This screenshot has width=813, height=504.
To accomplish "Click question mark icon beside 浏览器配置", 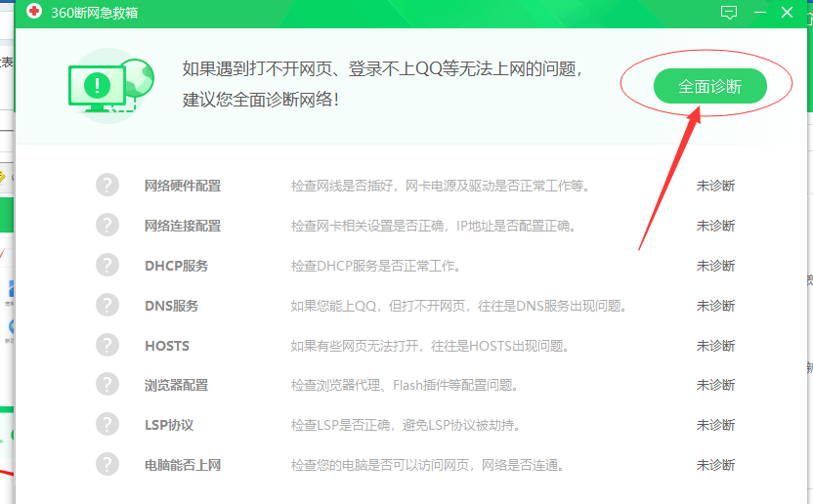I will tap(107, 384).
